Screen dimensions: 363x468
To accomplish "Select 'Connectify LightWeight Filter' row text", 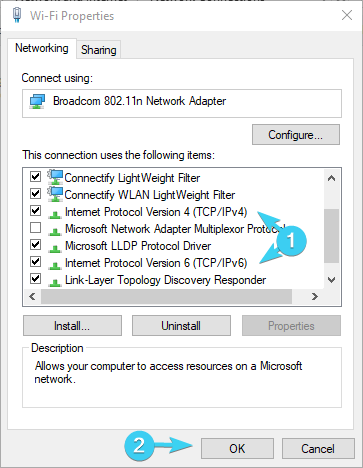I will tap(132, 178).
